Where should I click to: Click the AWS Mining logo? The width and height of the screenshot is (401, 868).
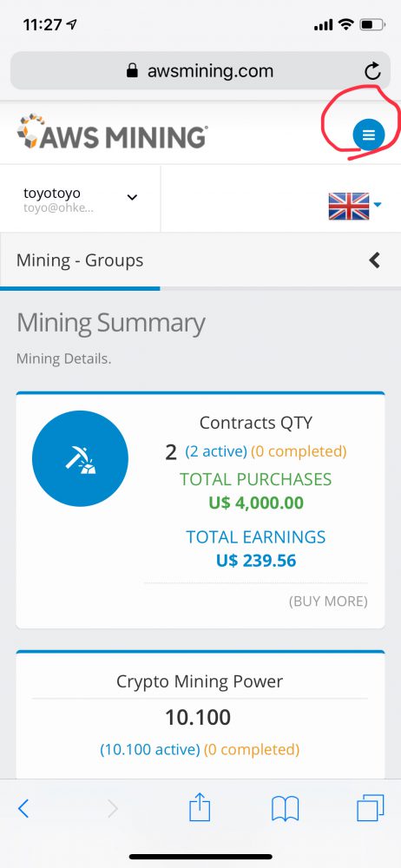click(x=113, y=132)
